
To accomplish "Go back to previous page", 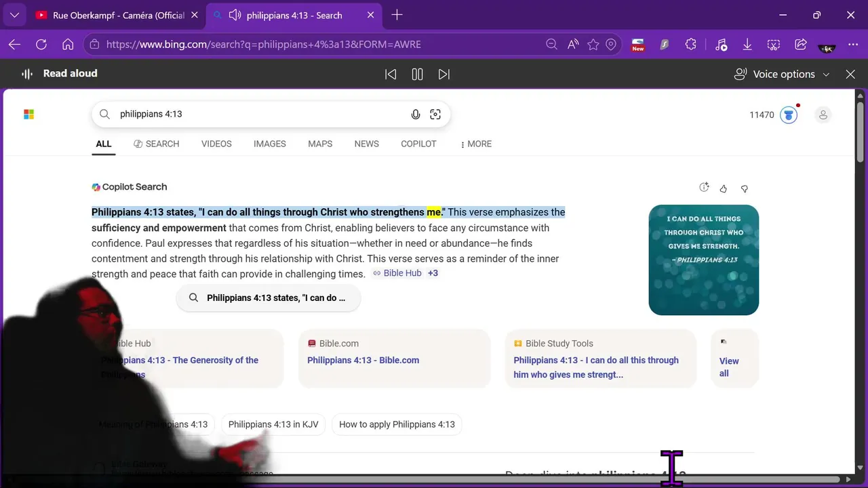I will [x=15, y=44].
